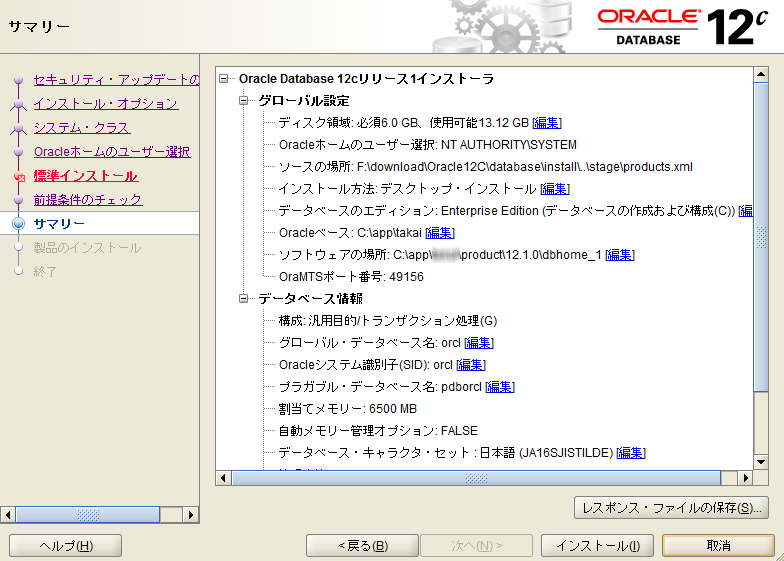Click the summary horizontal scrollbar thumb
Viewport: 784px width, 561px height.
tap(476, 478)
